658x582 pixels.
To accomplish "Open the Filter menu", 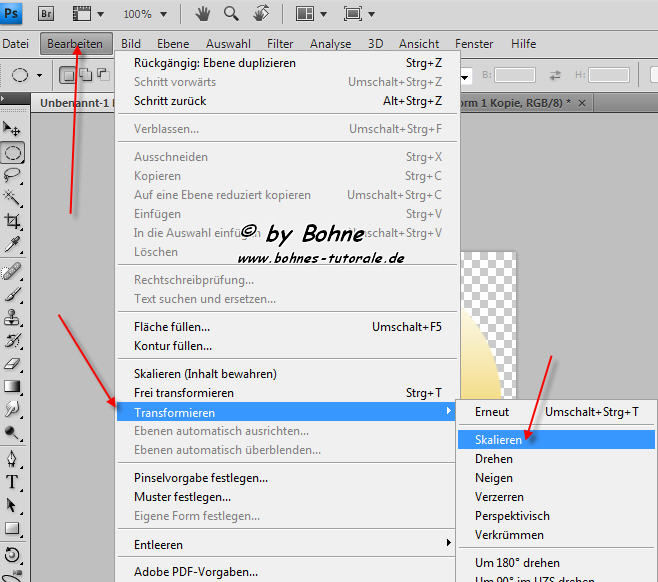I will pos(280,44).
